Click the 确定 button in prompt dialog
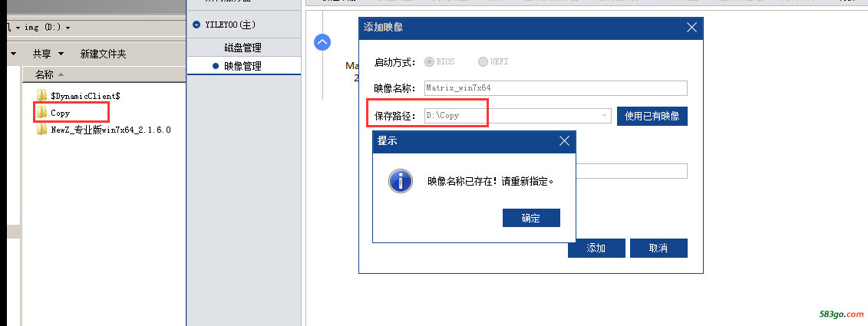Viewport: 868px width, 326px height. (x=531, y=218)
